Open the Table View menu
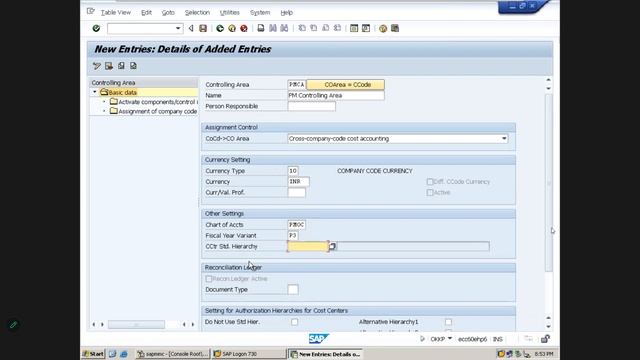This screenshot has height=360, width=640. [116, 13]
